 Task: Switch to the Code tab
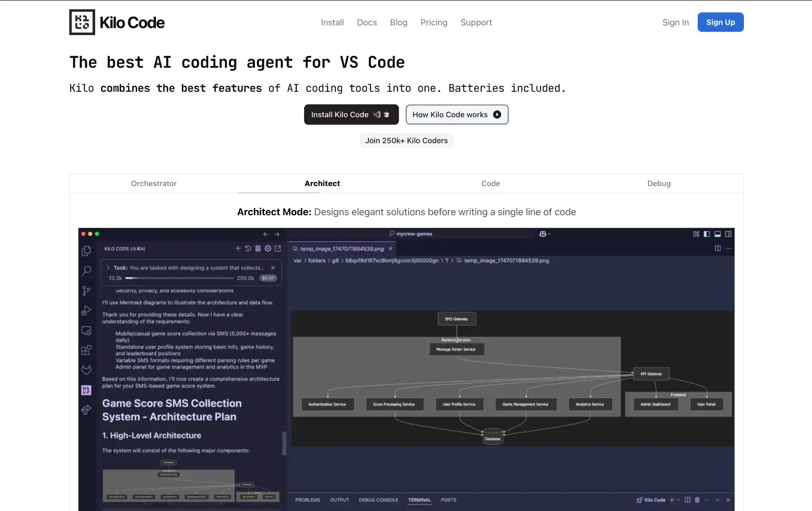coord(491,183)
